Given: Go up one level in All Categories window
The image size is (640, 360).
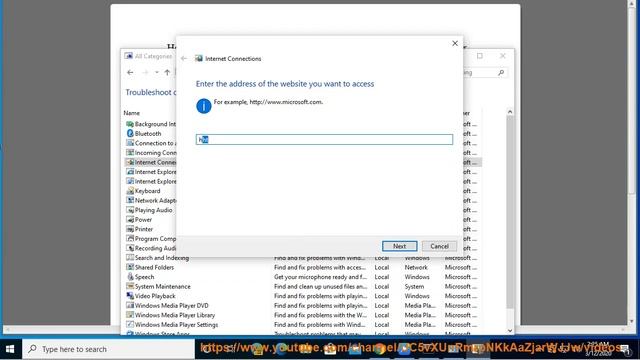Looking at the screenshot, I should (167, 72).
